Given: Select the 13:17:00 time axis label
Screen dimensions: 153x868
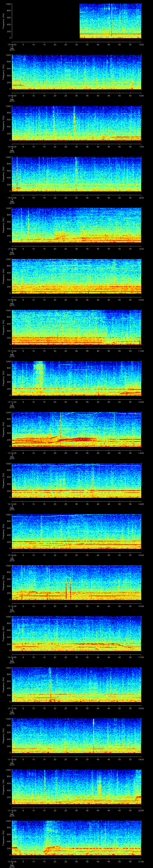Looking at the screenshot, I should 12,708.
